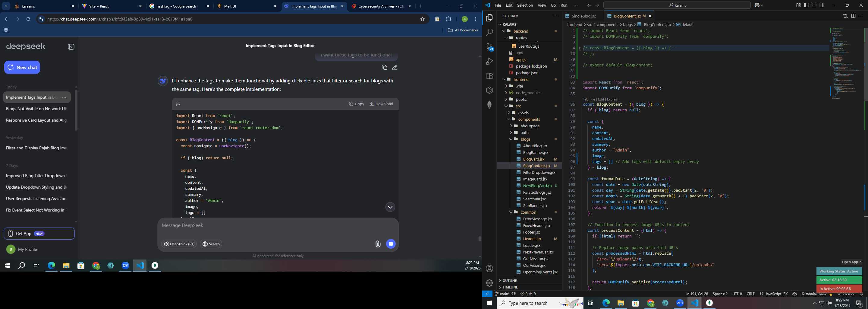Click DeepSeek edit message pencil icon
The width and height of the screenshot is (868, 309).
(x=395, y=68)
